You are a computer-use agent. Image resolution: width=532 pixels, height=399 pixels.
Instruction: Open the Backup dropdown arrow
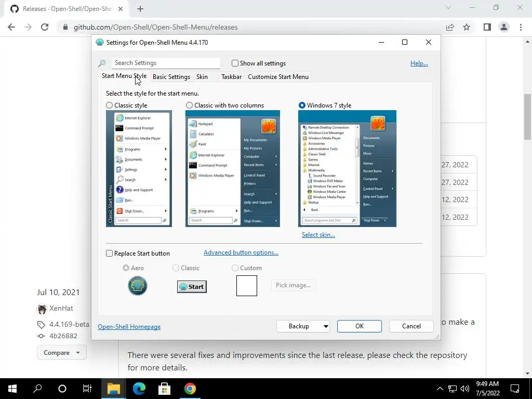(x=325, y=326)
